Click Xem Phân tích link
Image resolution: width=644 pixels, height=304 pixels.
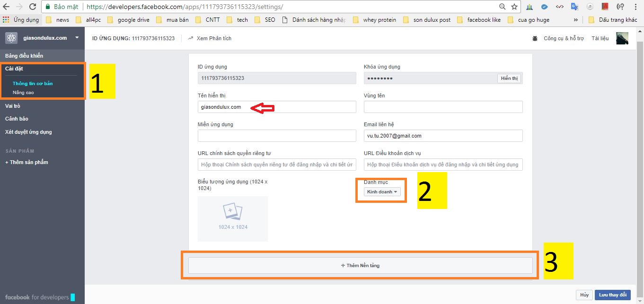click(x=210, y=38)
